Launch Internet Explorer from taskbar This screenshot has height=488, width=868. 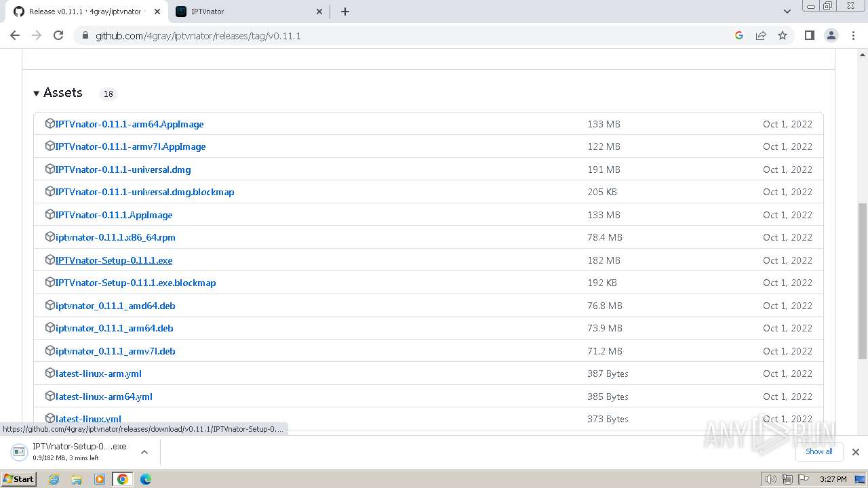(54, 479)
